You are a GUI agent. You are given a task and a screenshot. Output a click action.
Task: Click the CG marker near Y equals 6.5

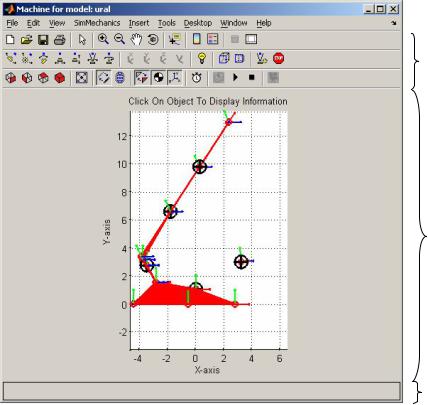[170, 211]
